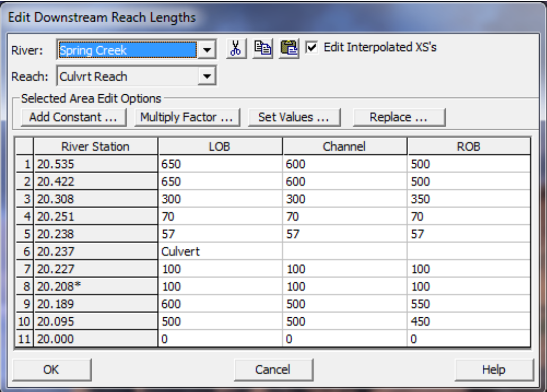Confirm changes with OK button
This screenshot has width=547, height=392.
point(51,369)
